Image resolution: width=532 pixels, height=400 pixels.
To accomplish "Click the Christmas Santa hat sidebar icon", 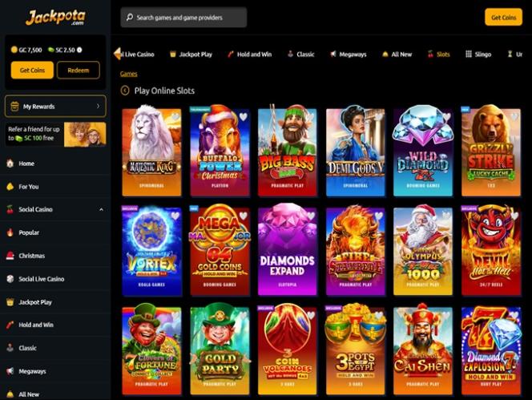I will [10, 256].
